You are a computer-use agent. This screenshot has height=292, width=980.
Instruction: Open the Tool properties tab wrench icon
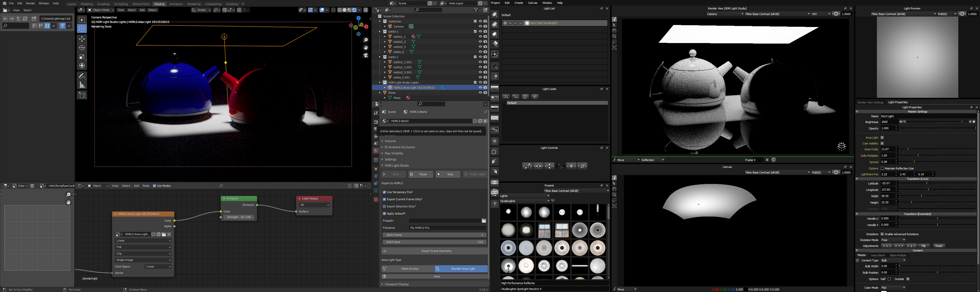pyautogui.click(x=376, y=113)
